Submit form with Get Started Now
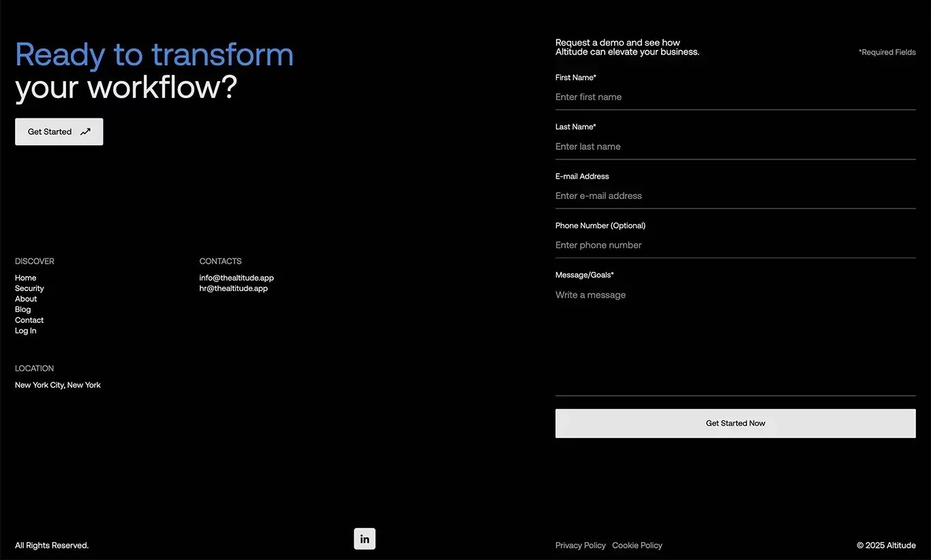Screen dimensions: 931x560 735,423
